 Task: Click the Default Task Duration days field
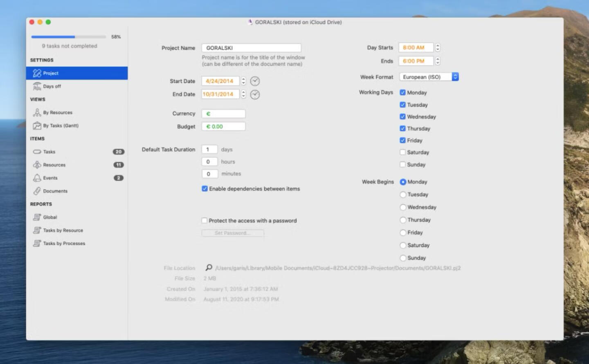click(209, 150)
